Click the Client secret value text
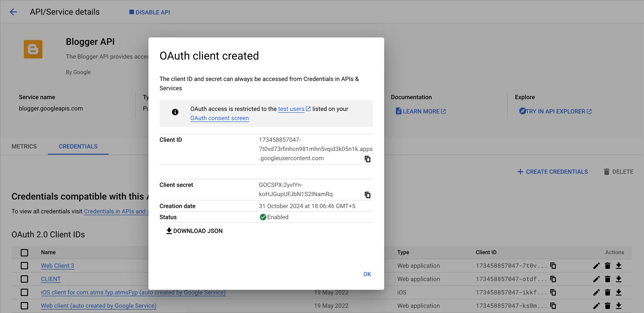 [x=296, y=189]
